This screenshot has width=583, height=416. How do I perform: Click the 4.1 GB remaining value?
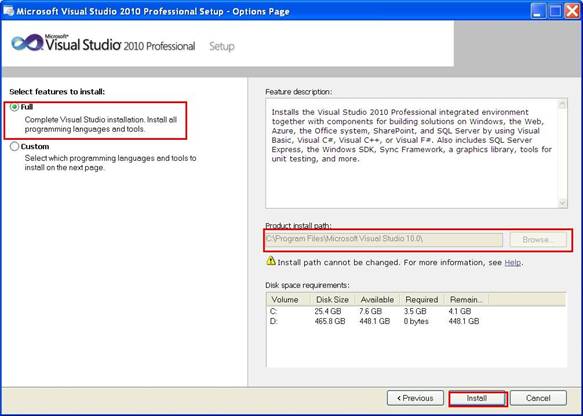(460, 311)
